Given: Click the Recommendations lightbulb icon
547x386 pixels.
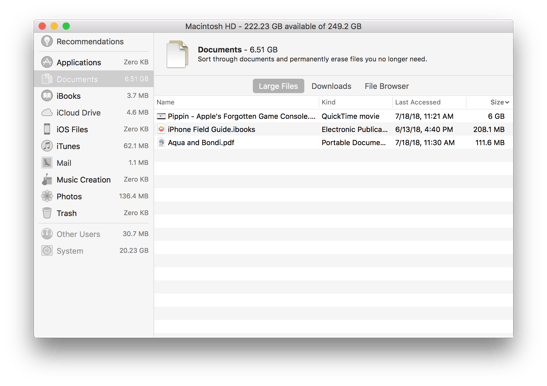Looking at the screenshot, I should coord(47,41).
